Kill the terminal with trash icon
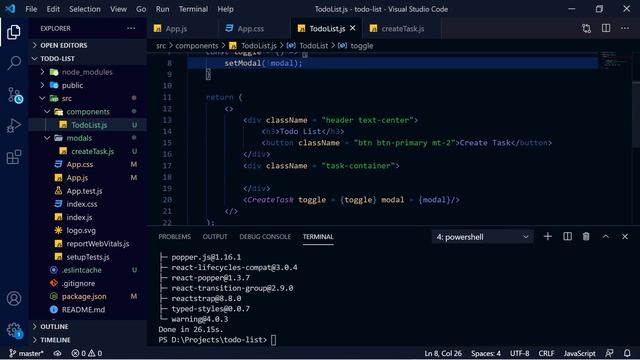The height and width of the screenshot is (360, 640). click(x=586, y=236)
